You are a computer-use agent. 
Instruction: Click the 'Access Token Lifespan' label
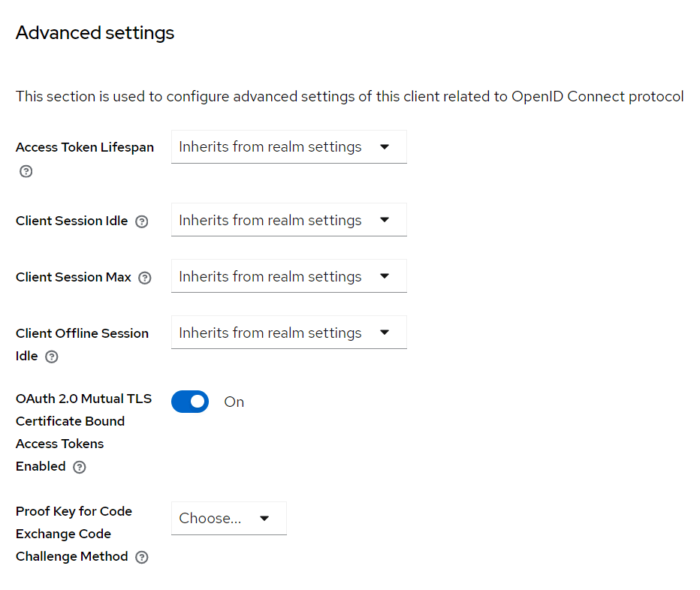click(x=85, y=147)
